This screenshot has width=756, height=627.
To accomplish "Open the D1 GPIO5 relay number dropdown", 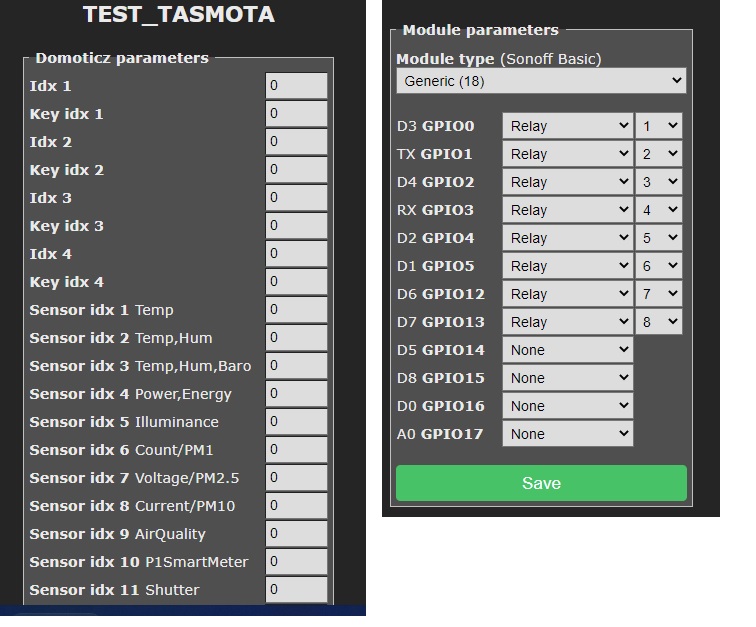I will tap(659, 266).
